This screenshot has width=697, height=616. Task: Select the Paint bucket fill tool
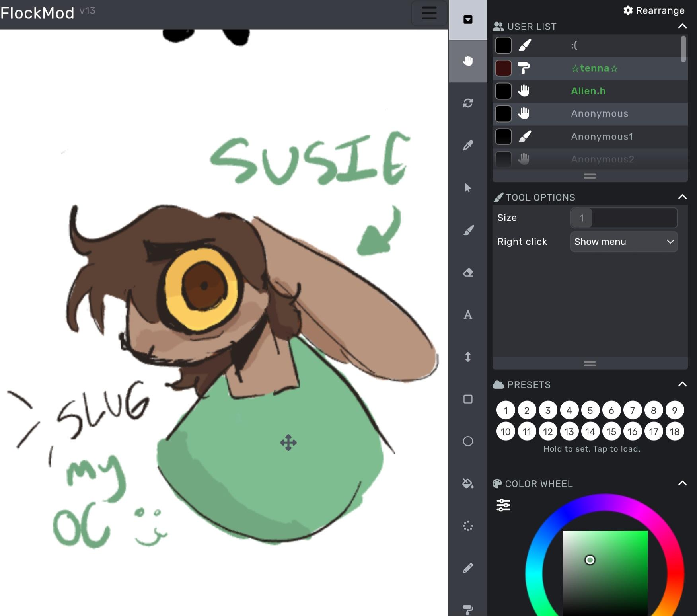click(x=468, y=483)
